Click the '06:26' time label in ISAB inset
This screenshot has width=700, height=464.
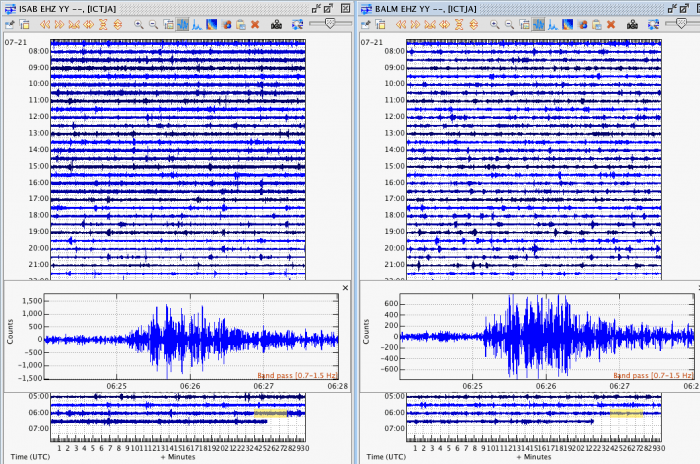coord(190,386)
